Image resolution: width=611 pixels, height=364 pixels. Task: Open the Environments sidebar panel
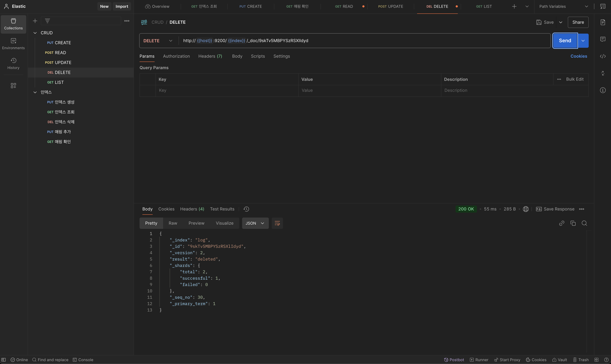pyautogui.click(x=13, y=44)
